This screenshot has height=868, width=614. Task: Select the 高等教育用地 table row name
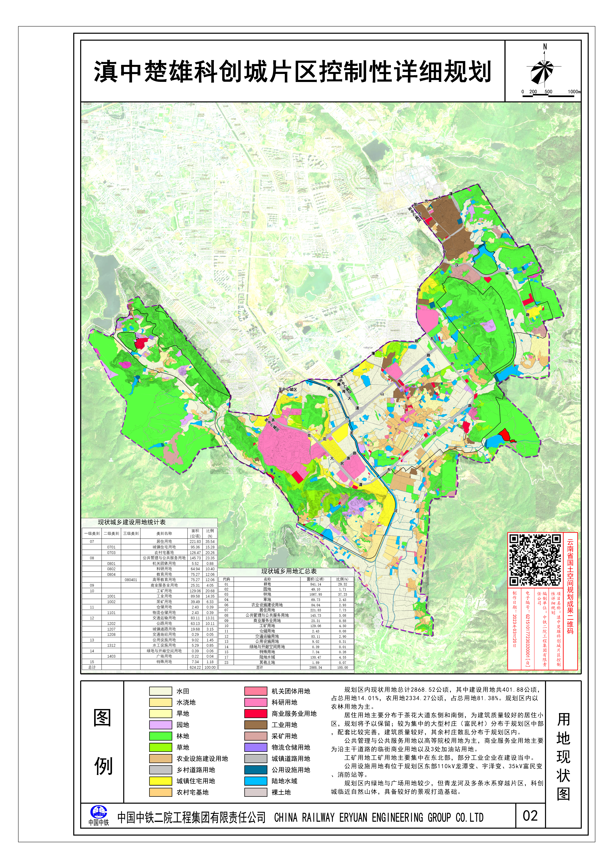(164, 580)
